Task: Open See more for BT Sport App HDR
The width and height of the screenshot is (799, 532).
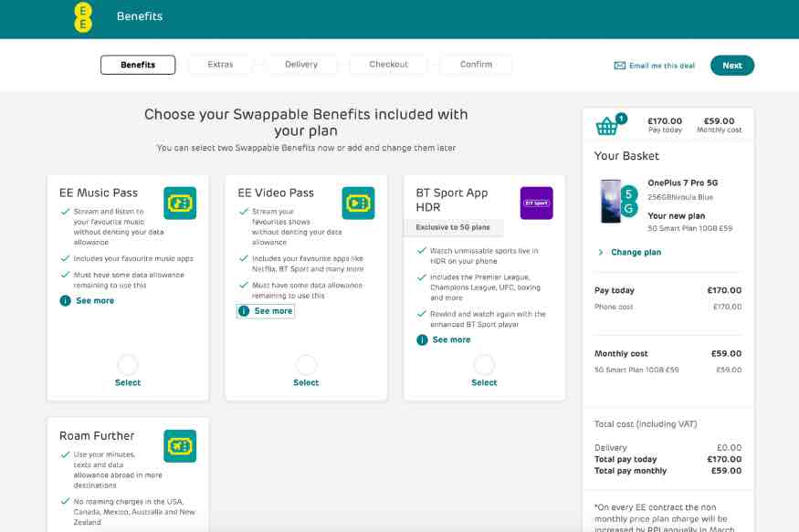Action: point(451,340)
